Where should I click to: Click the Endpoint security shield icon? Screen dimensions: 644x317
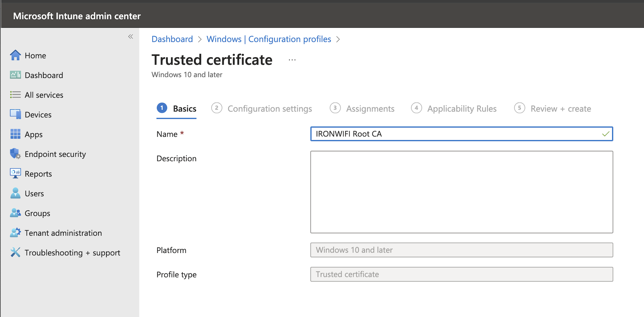tap(16, 154)
